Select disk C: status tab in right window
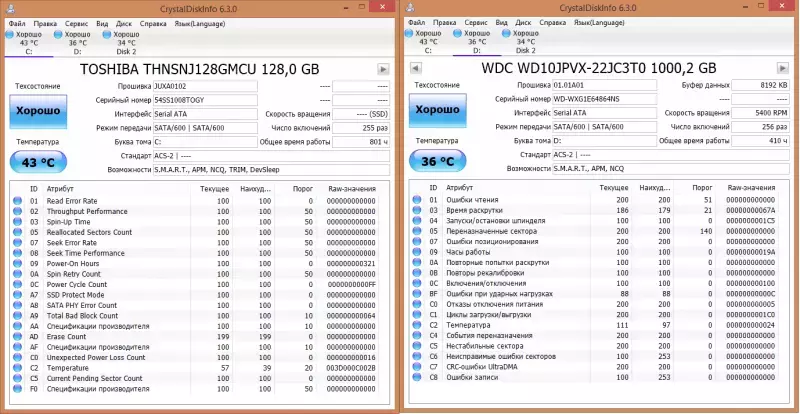Viewport: 800px width, 414px height. click(427, 41)
